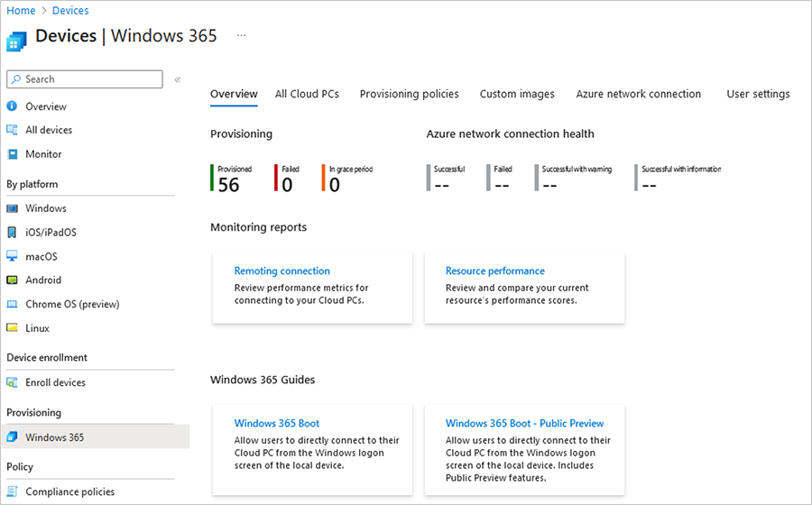Switch to the Overview tab

click(234, 94)
